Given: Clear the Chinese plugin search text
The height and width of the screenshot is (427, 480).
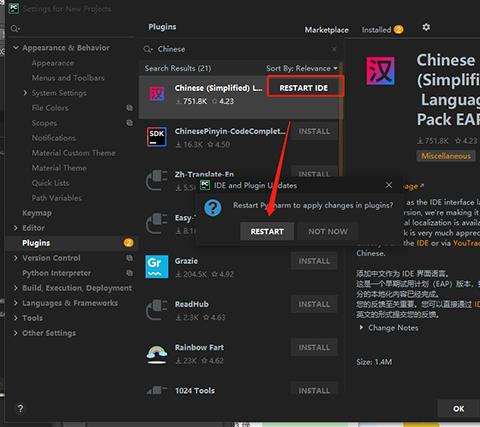Looking at the screenshot, I should (334, 49).
